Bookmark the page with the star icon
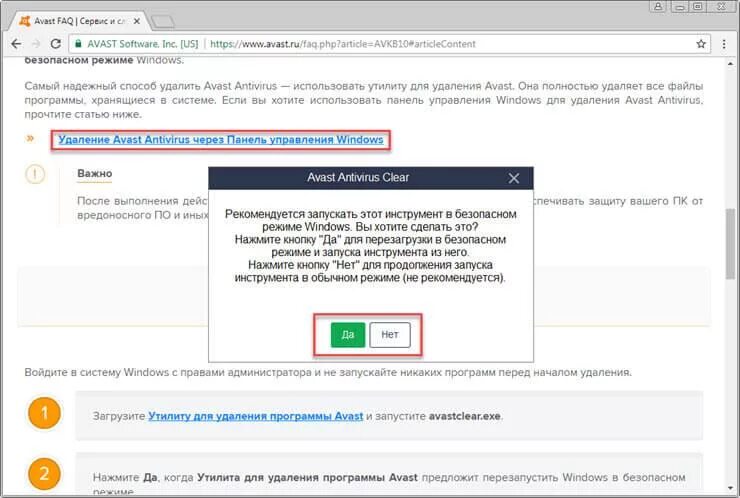 coord(701,44)
